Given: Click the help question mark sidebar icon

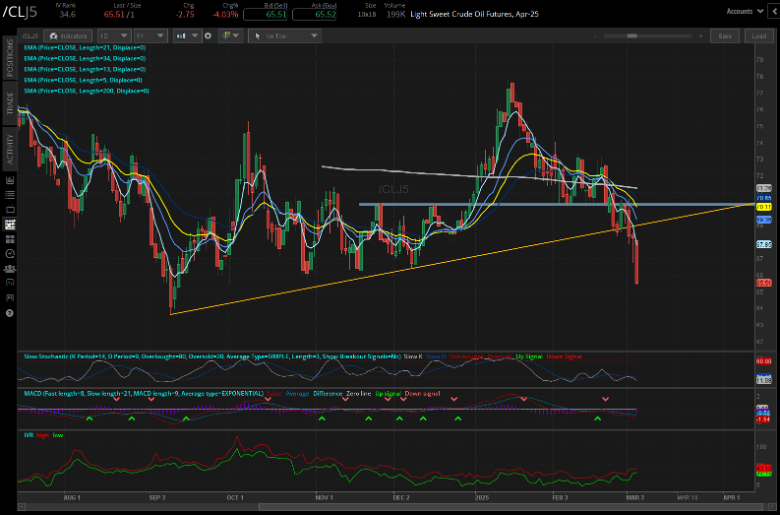Looking at the screenshot, I should point(9,313).
